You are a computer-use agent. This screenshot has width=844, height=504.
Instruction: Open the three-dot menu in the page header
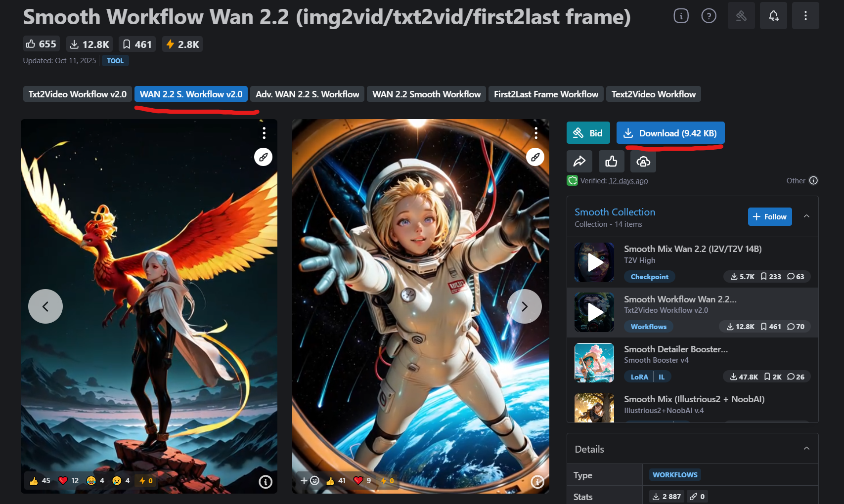pos(805,16)
